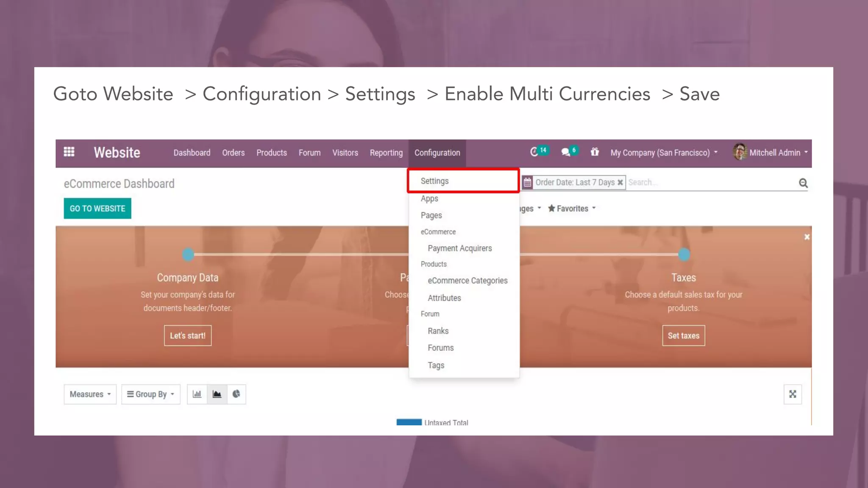Open the Visitors menu
This screenshot has width=868, height=488.
click(345, 152)
